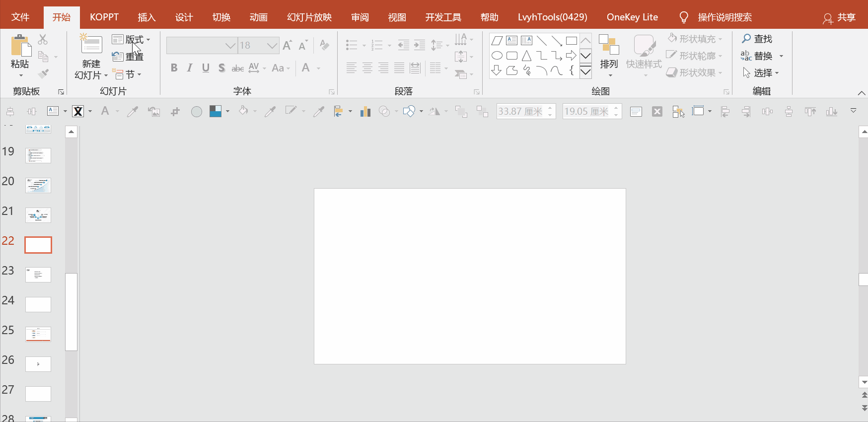Click the blue fill color swatch in toolbar

[215, 112]
